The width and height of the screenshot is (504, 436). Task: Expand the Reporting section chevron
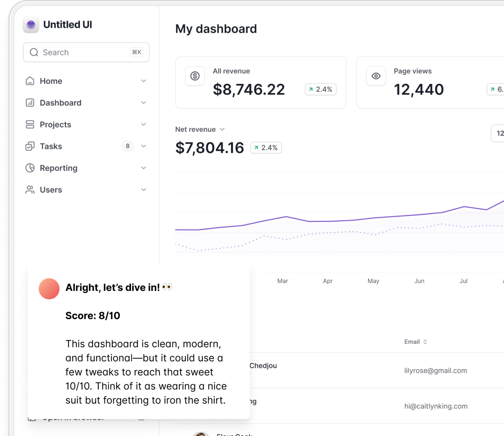(144, 168)
